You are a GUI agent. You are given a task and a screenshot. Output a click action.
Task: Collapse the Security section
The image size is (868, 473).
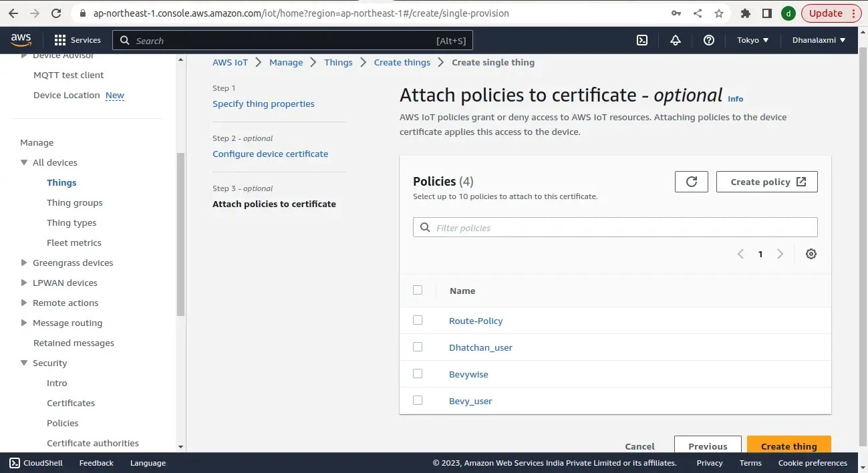click(24, 363)
